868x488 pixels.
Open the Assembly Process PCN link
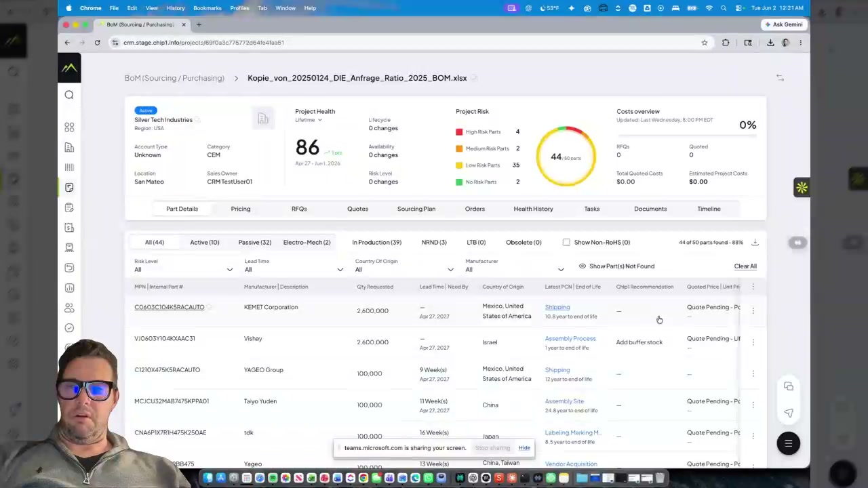(570, 338)
